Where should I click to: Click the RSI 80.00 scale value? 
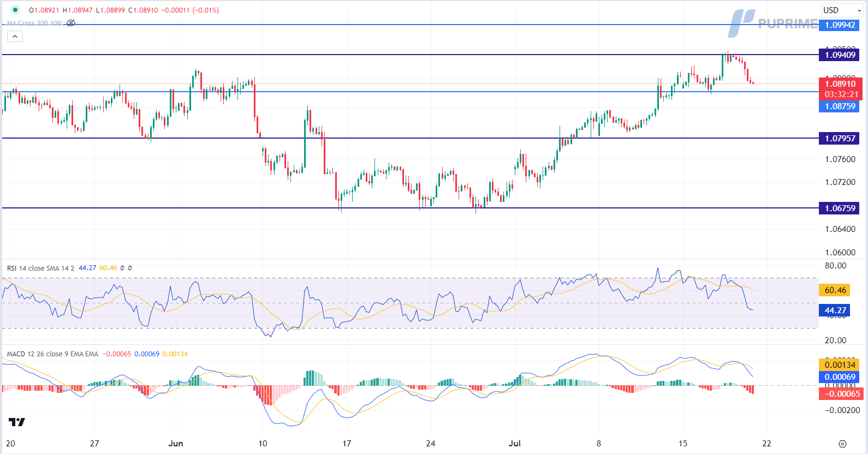tap(835, 266)
